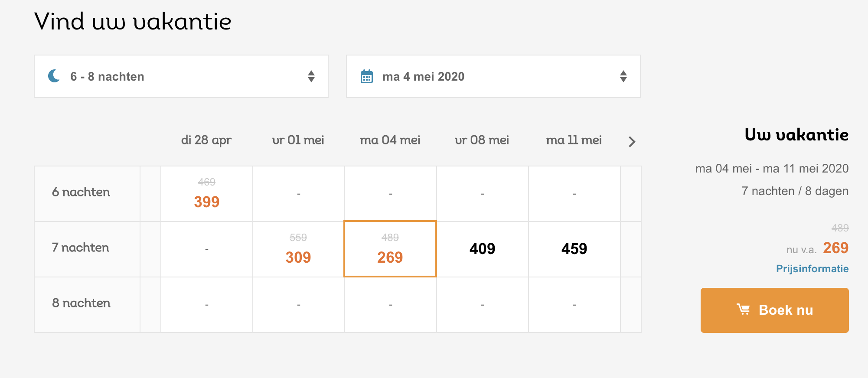Click the vr 08 mei column header

482,140
